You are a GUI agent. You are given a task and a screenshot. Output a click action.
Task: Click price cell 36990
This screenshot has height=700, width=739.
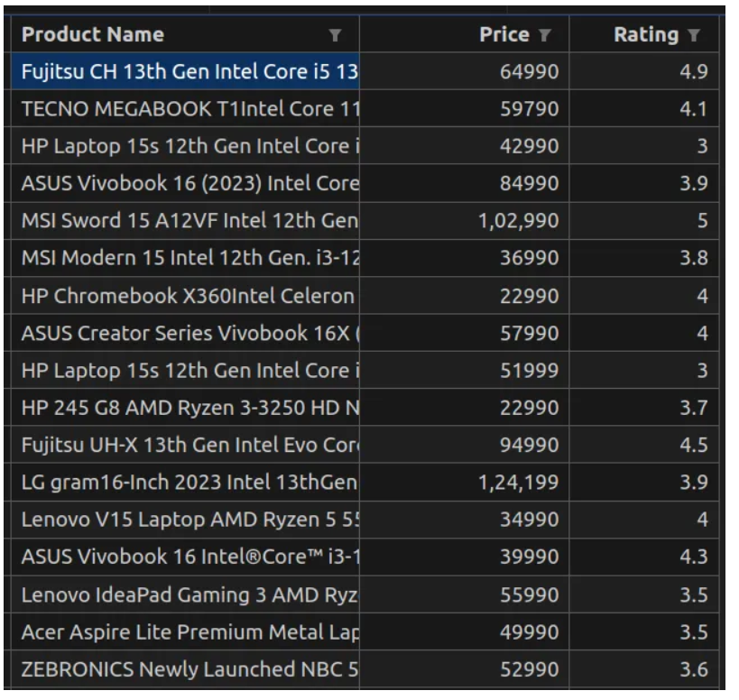pos(464,258)
